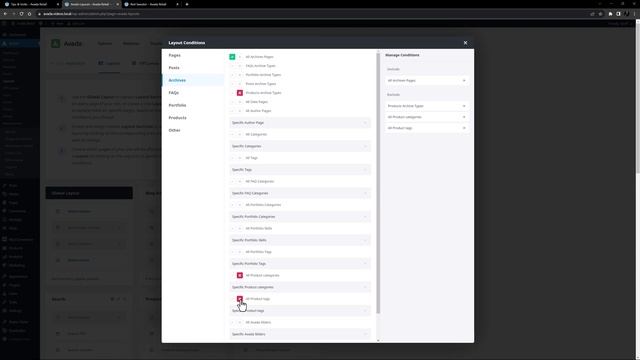Click exclude icon for Posts Archive Types
This screenshot has height=360, width=640.
click(240, 84)
